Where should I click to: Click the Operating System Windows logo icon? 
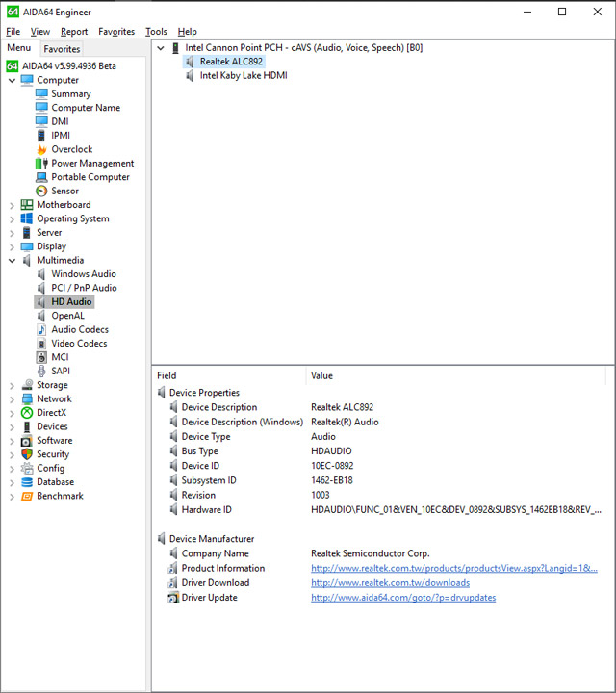27,218
